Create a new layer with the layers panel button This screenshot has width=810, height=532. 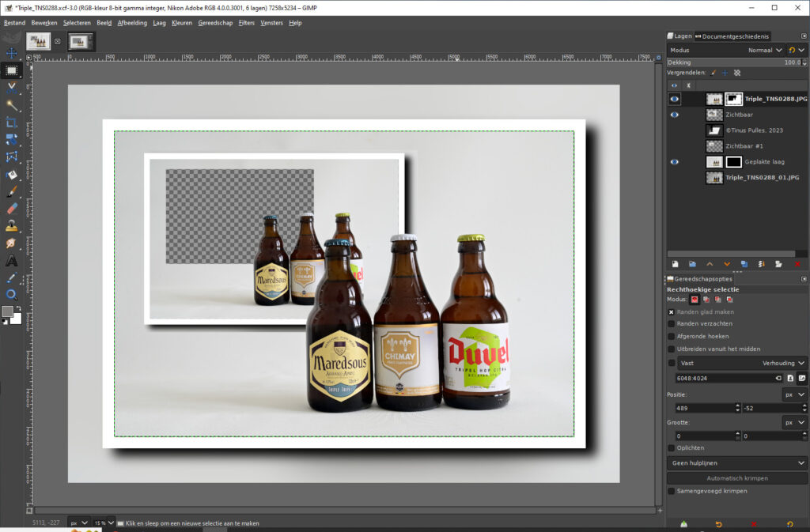[x=675, y=264]
